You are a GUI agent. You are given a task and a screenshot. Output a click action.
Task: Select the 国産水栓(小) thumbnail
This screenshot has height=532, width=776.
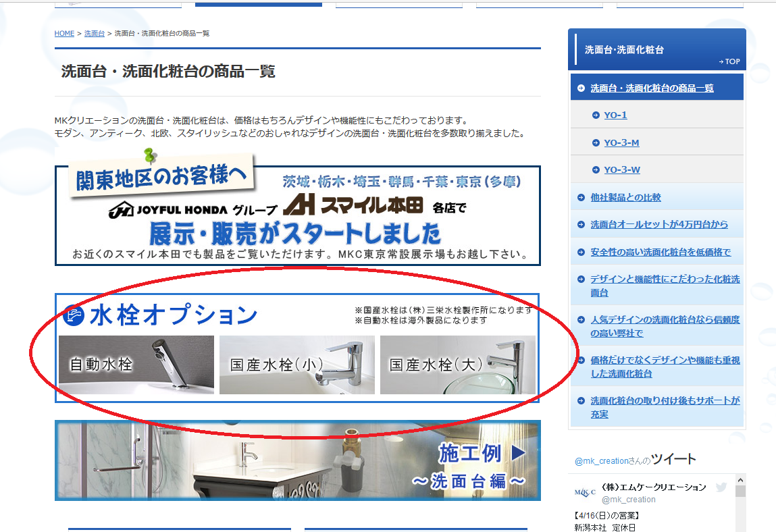coord(297,365)
